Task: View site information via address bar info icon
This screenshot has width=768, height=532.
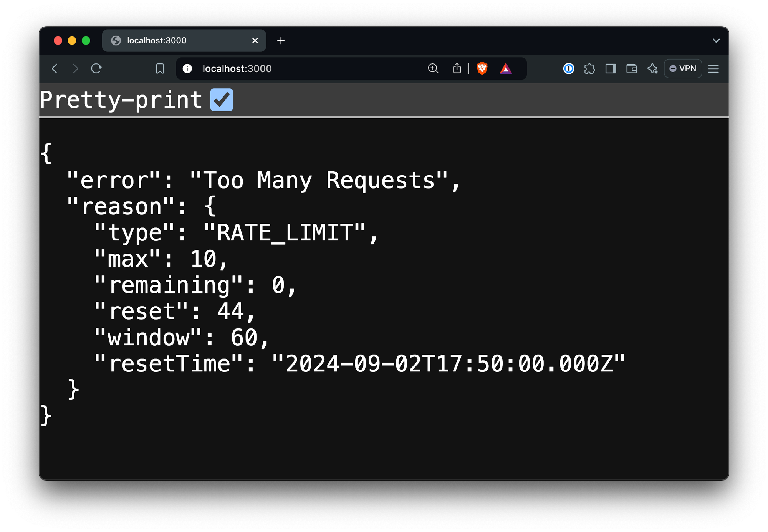Action: pyautogui.click(x=187, y=69)
